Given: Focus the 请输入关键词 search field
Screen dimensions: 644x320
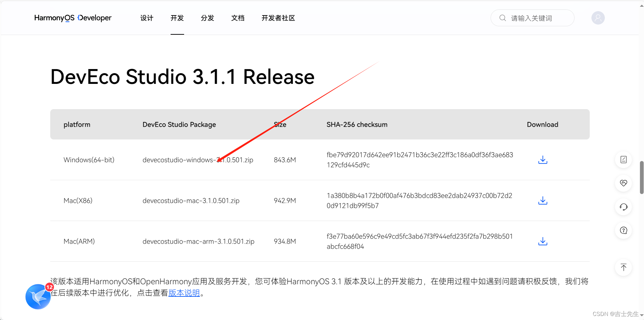Looking at the screenshot, I should tap(532, 18).
